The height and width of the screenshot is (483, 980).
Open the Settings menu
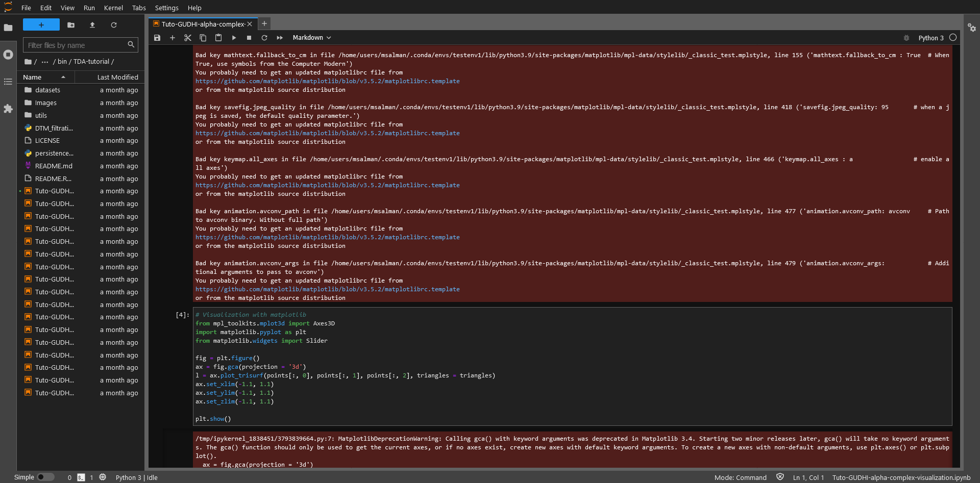pyautogui.click(x=166, y=8)
